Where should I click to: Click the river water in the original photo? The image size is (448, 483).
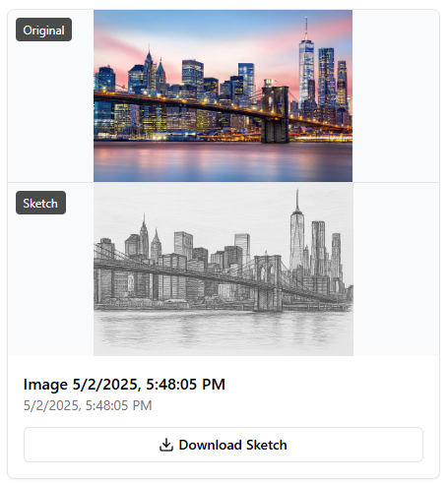[223, 161]
